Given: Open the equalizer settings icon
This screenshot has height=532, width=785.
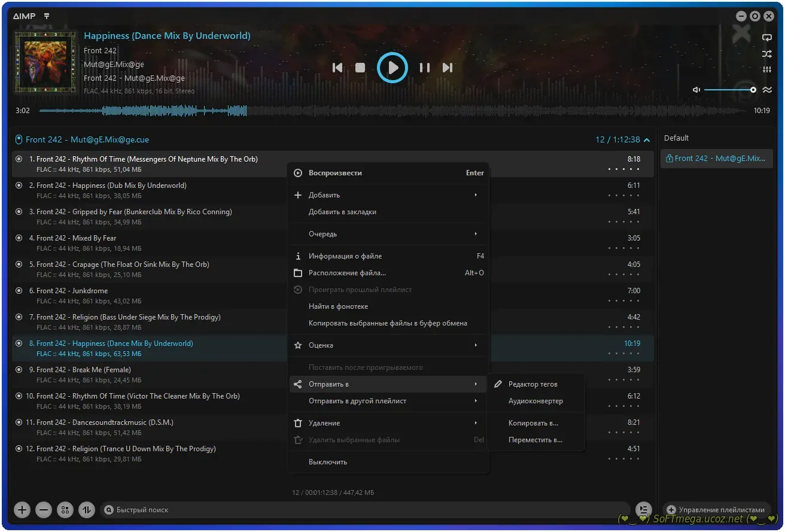Looking at the screenshot, I should pyautogui.click(x=766, y=70).
